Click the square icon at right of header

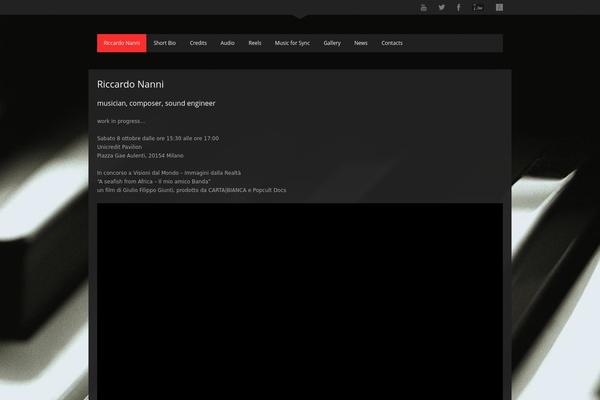click(499, 7)
